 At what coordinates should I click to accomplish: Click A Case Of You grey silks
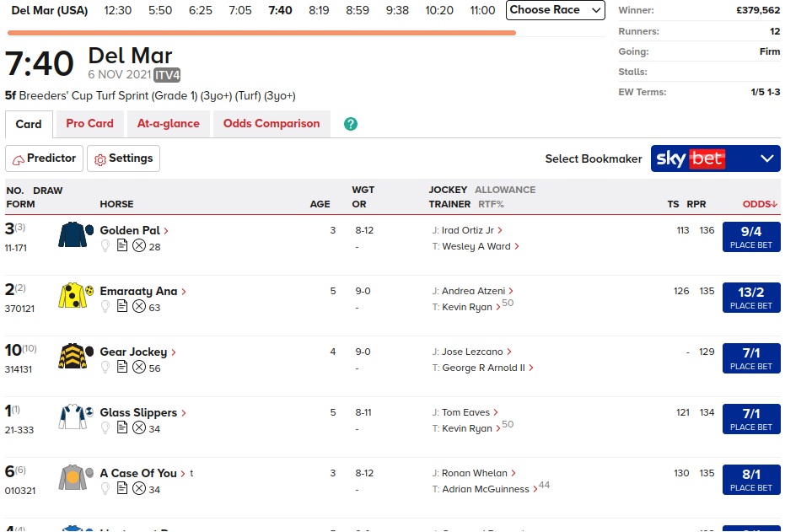(76, 477)
